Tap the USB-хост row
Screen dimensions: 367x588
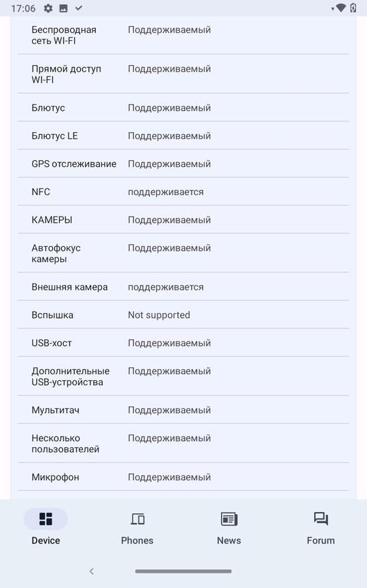click(x=183, y=343)
